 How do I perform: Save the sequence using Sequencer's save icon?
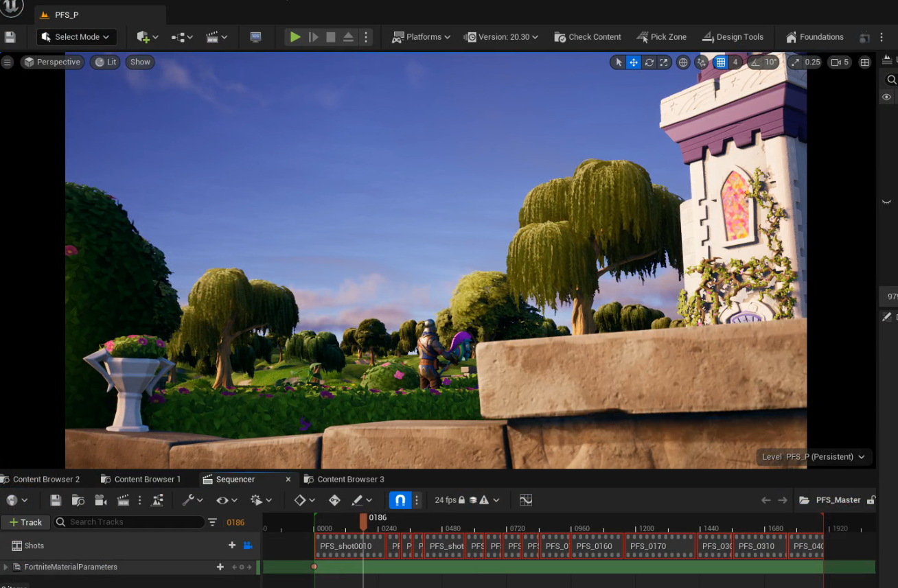(56, 499)
